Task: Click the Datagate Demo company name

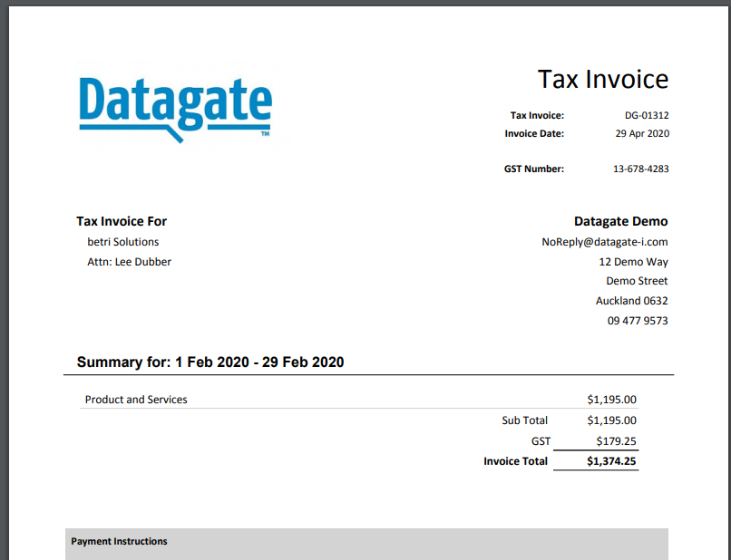Action: 620,221
